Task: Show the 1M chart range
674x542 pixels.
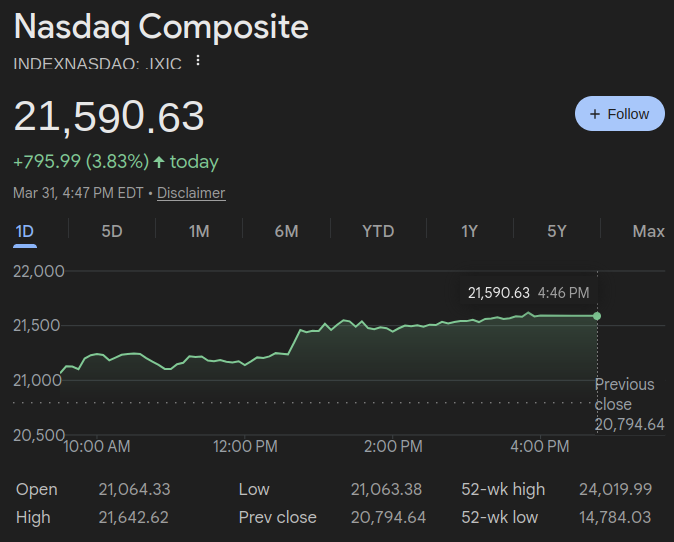Action: [x=199, y=232]
